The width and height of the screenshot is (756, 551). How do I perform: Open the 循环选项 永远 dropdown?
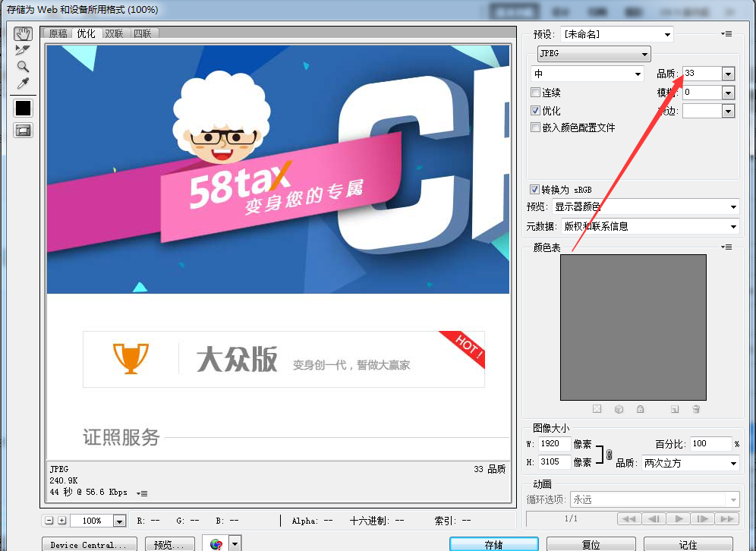655,499
